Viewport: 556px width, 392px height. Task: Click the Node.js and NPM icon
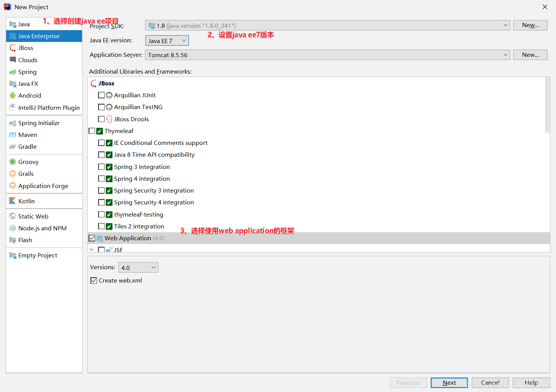point(13,228)
